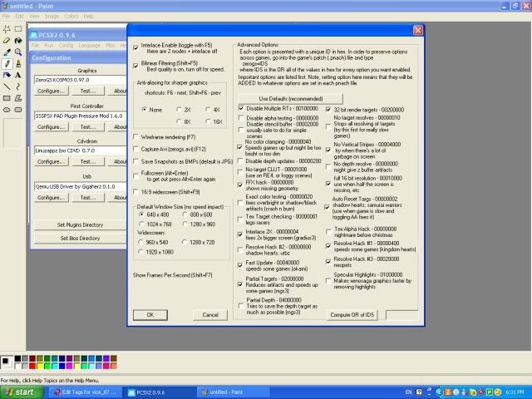Toggle 32 bit render targets checkbox

coord(328,110)
